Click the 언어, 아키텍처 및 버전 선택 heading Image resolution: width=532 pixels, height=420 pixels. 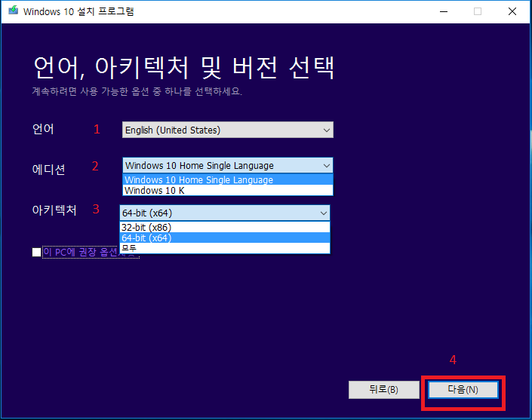click(x=184, y=68)
